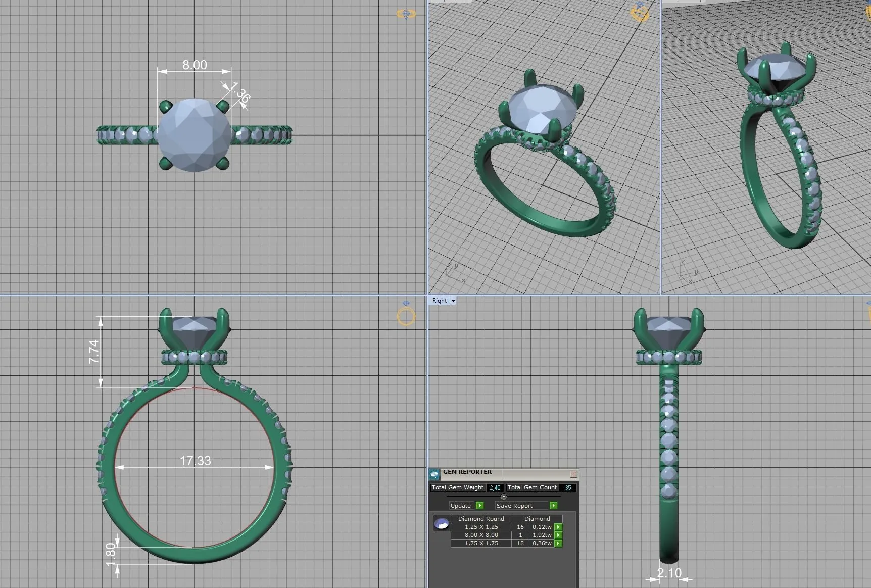Click green arrow for 8,00 X 8,00 row
This screenshot has height=588, width=871.
coord(558,535)
